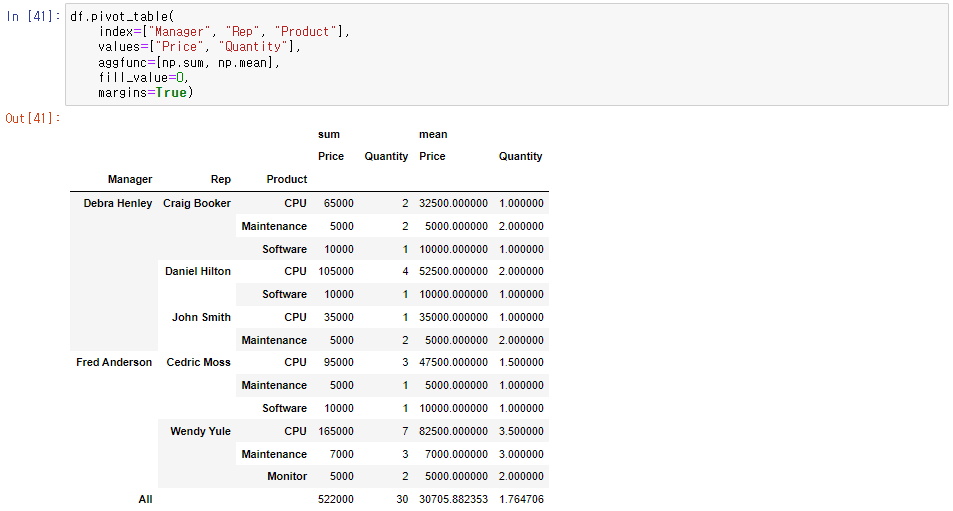Click the Product index header
Image resolution: width=953 pixels, height=511 pixels.
[x=287, y=179]
